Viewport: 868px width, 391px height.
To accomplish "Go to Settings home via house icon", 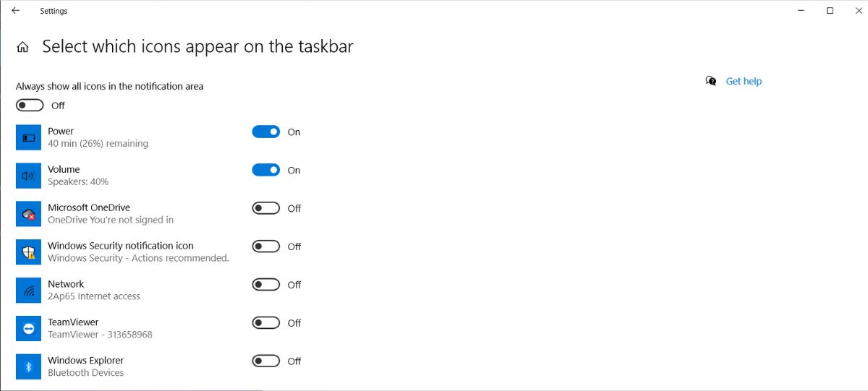I will coord(23,48).
